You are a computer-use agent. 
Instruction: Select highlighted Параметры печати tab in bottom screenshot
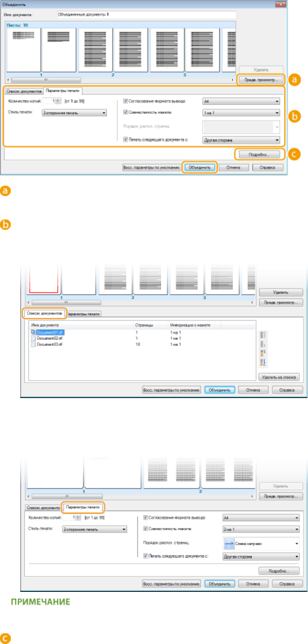[83, 507]
